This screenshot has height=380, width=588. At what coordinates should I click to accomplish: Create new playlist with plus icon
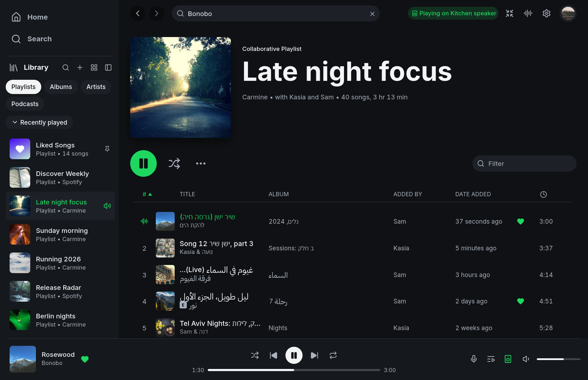pos(80,68)
